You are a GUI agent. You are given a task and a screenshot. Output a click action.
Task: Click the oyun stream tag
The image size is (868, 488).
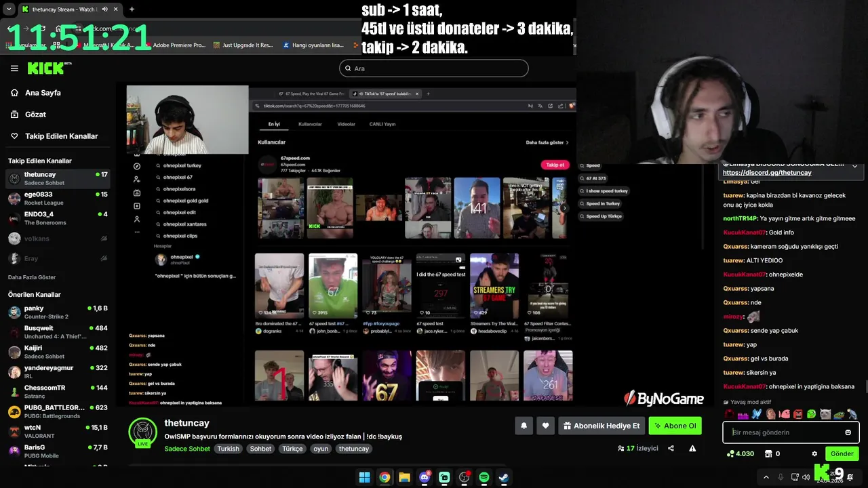click(x=321, y=449)
